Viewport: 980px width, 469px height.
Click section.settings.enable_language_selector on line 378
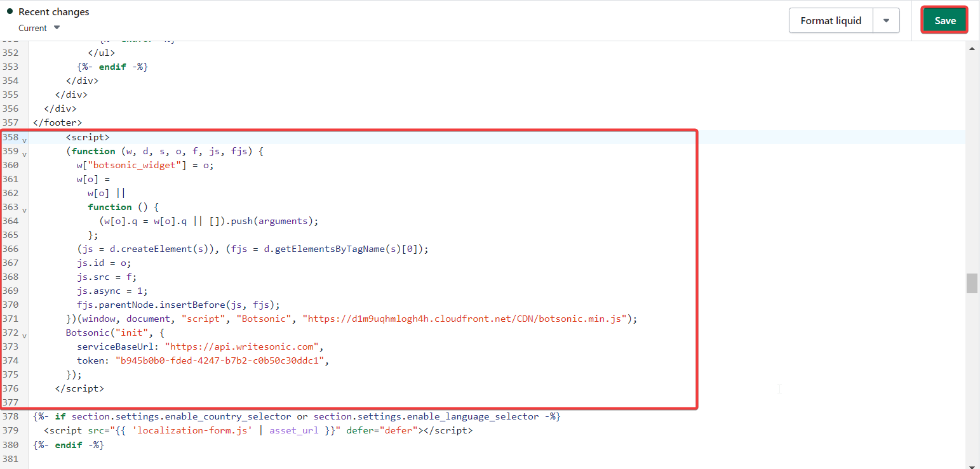426,417
